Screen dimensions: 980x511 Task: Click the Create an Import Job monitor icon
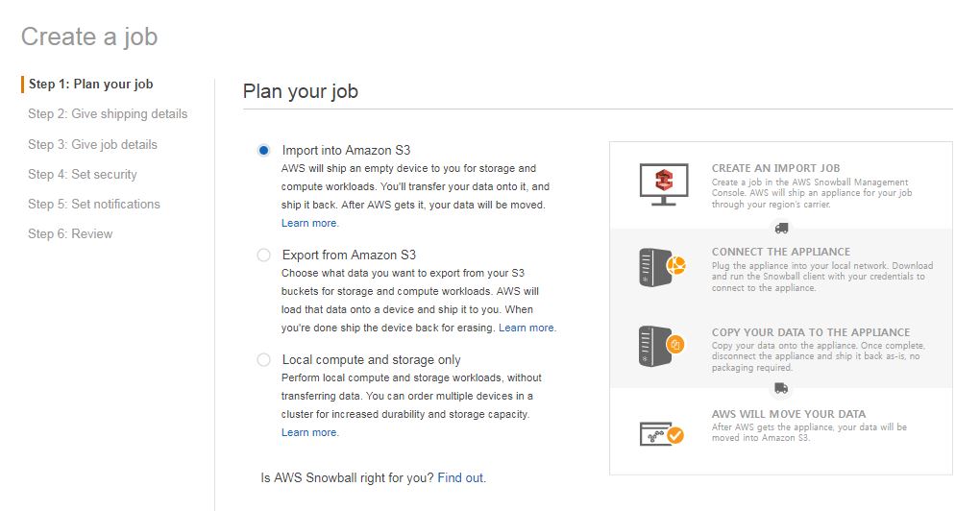click(x=664, y=184)
